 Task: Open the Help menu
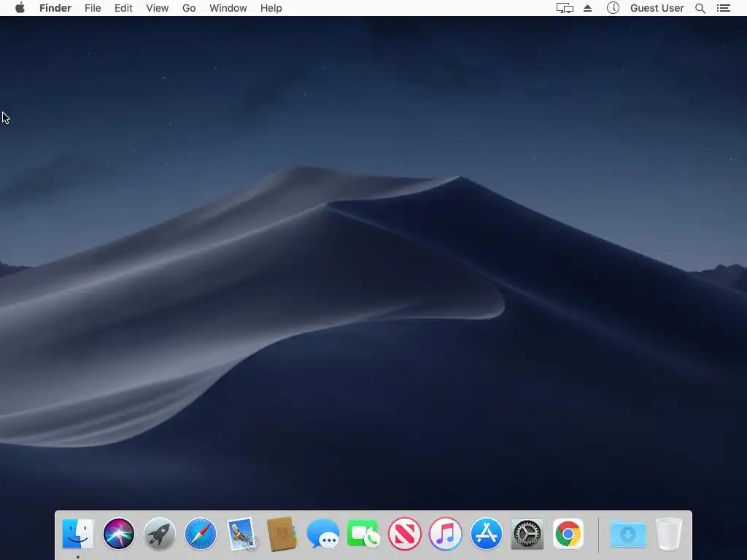(271, 8)
